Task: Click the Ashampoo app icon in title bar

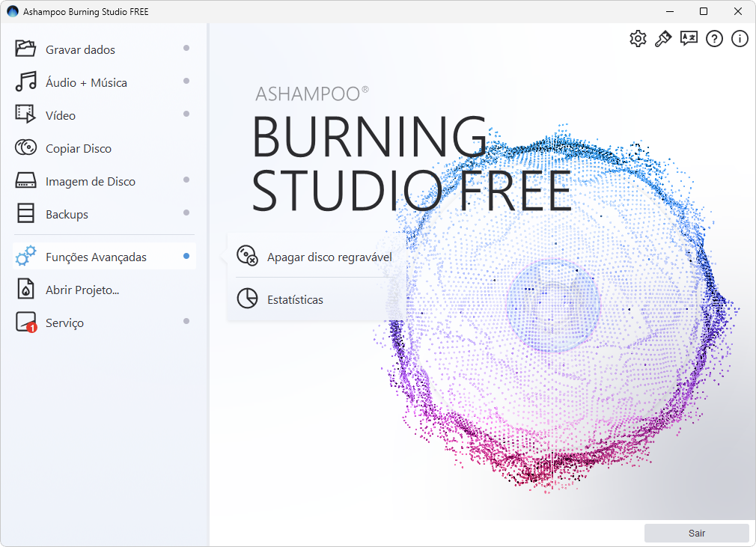Action: [13, 11]
